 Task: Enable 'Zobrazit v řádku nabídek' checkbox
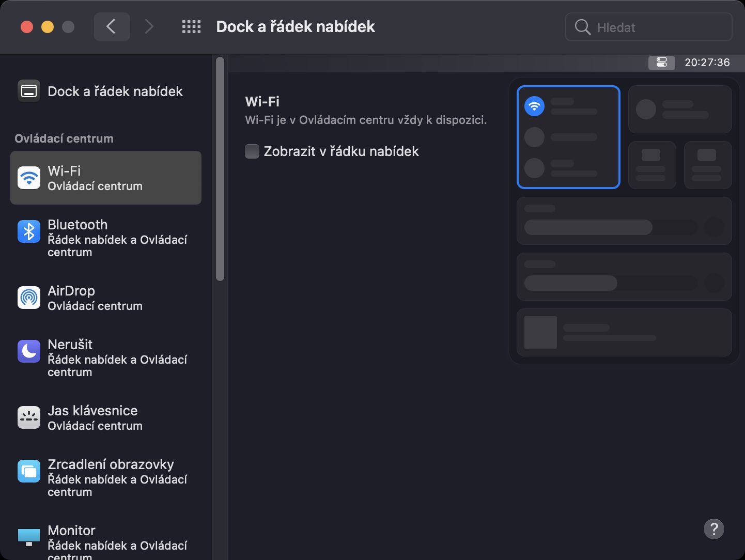click(252, 151)
